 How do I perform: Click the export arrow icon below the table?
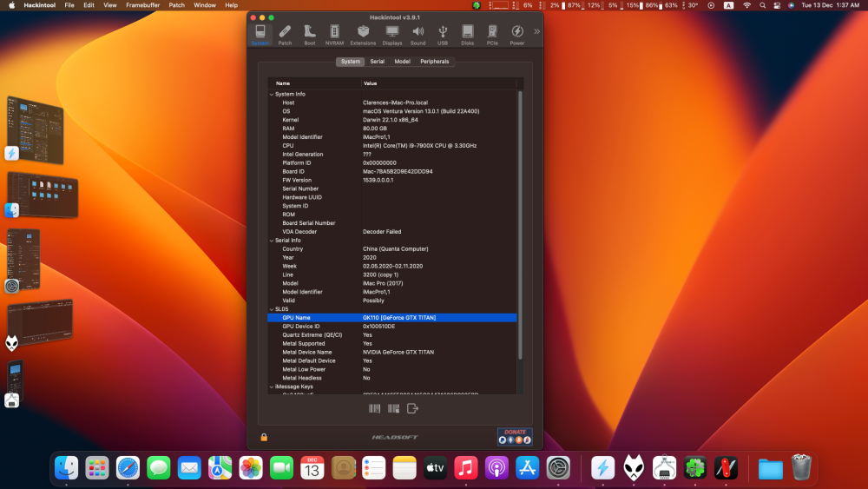click(x=412, y=409)
